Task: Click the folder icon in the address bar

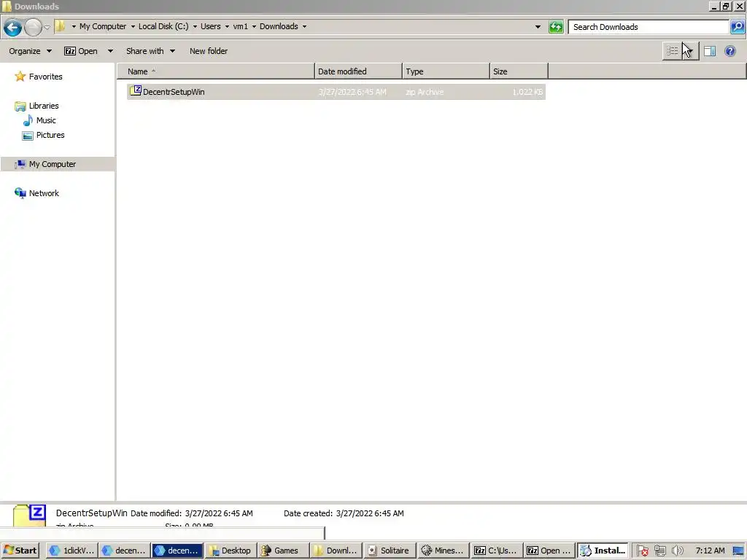Action: pyautogui.click(x=61, y=26)
